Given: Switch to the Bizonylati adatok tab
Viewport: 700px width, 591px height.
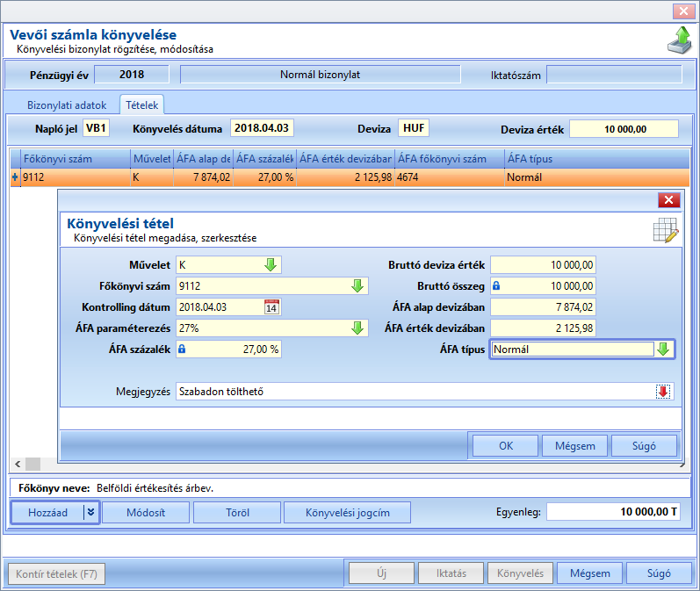Looking at the screenshot, I should (x=67, y=105).
